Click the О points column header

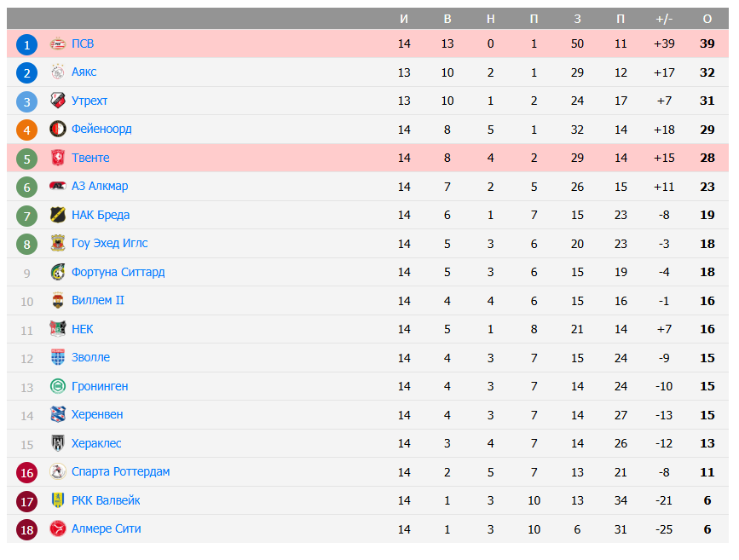(707, 19)
